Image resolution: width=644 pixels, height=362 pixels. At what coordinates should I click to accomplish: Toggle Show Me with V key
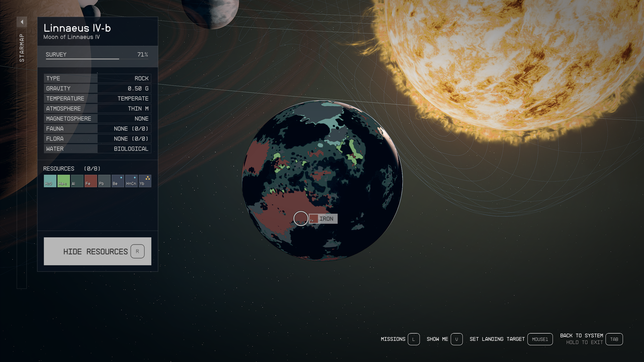pos(457,339)
